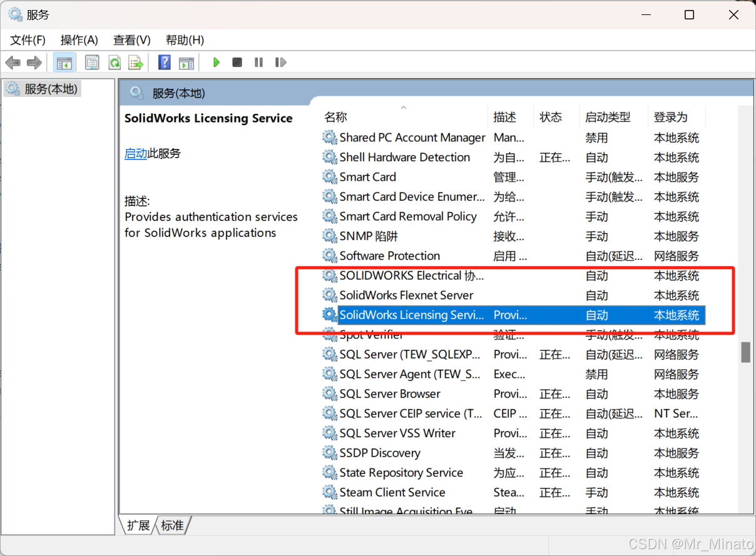Click gear icon of State Repository Service
Viewport: 756px width, 556px height.
[330, 473]
